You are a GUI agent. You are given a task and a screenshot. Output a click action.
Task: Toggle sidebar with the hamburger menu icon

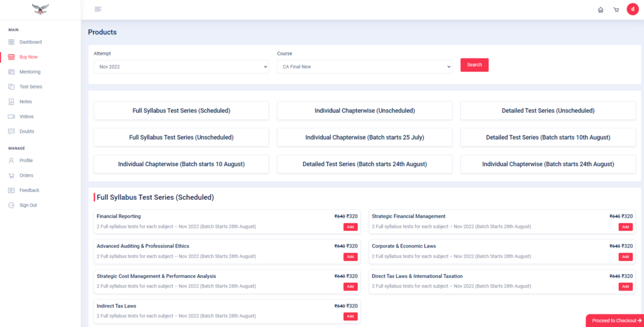pos(97,9)
